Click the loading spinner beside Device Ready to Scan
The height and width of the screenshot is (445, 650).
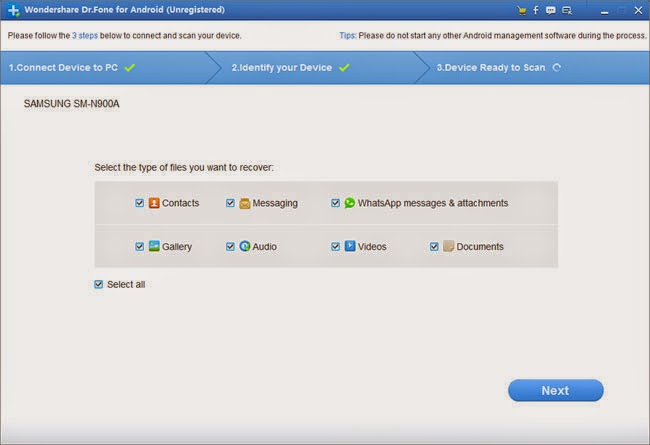pyautogui.click(x=557, y=67)
